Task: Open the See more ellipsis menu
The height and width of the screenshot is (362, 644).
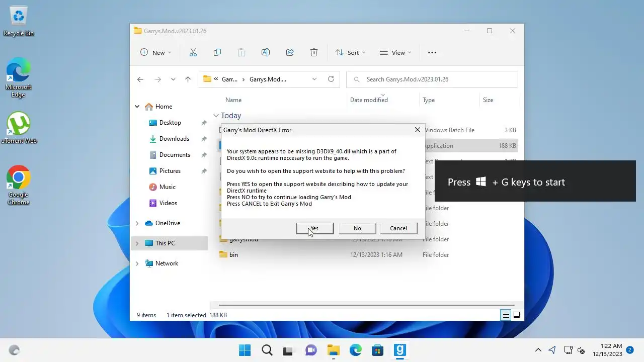Action: click(432, 52)
